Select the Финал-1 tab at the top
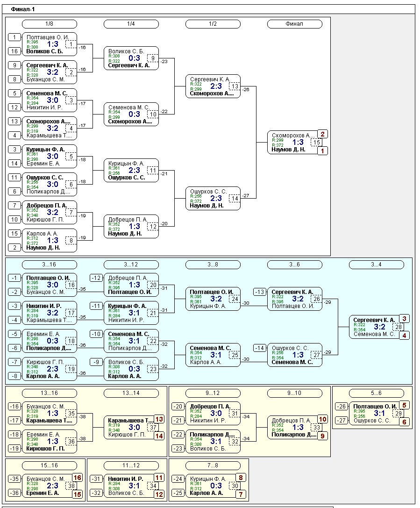Screen dimensions: 420x508 23,9
